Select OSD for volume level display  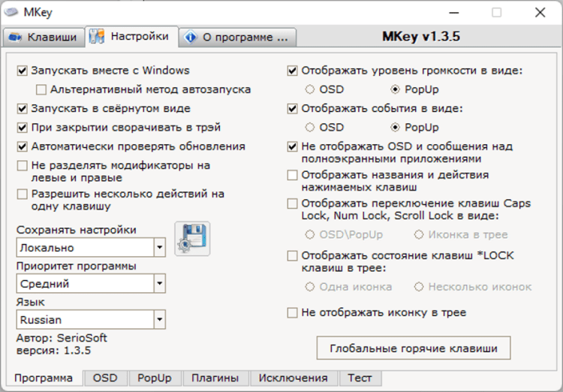click(x=310, y=89)
